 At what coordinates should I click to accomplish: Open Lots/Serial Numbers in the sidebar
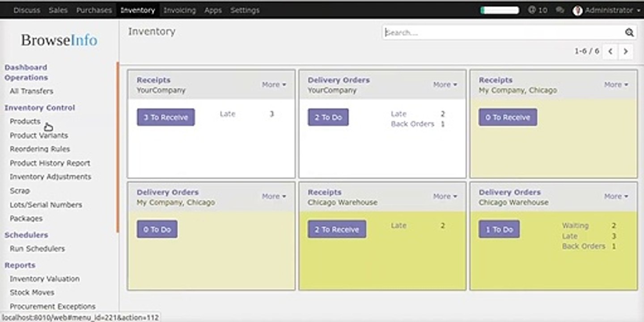(46, 204)
